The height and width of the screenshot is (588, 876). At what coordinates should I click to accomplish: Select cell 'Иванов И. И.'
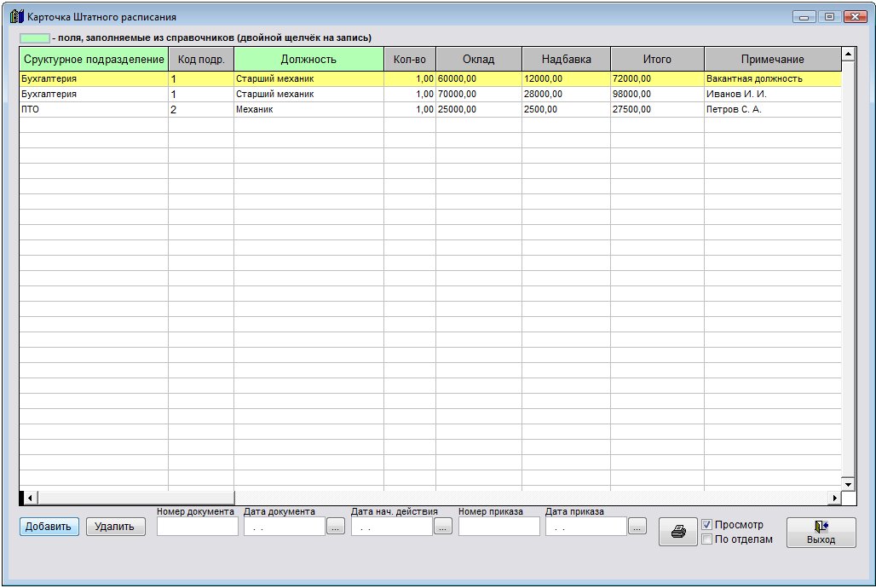point(773,94)
